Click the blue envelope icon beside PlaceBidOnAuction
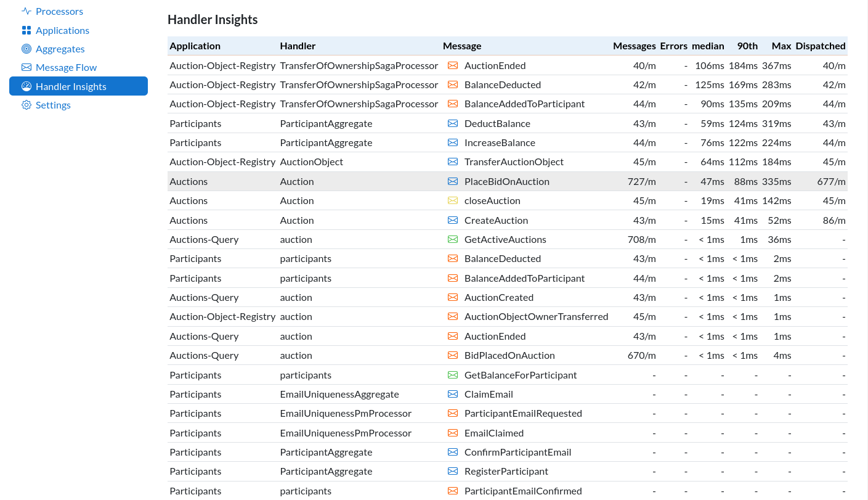The image size is (868, 500). tap(453, 181)
